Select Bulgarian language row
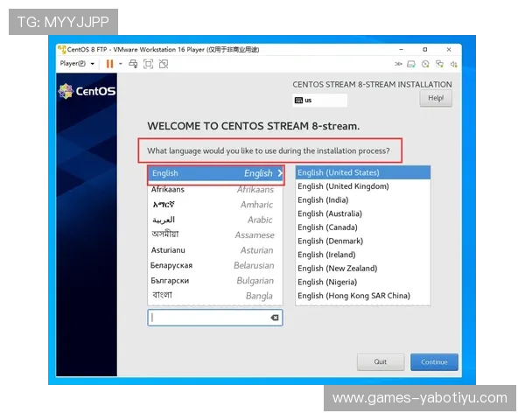This screenshot has height=420, width=525. click(215, 281)
